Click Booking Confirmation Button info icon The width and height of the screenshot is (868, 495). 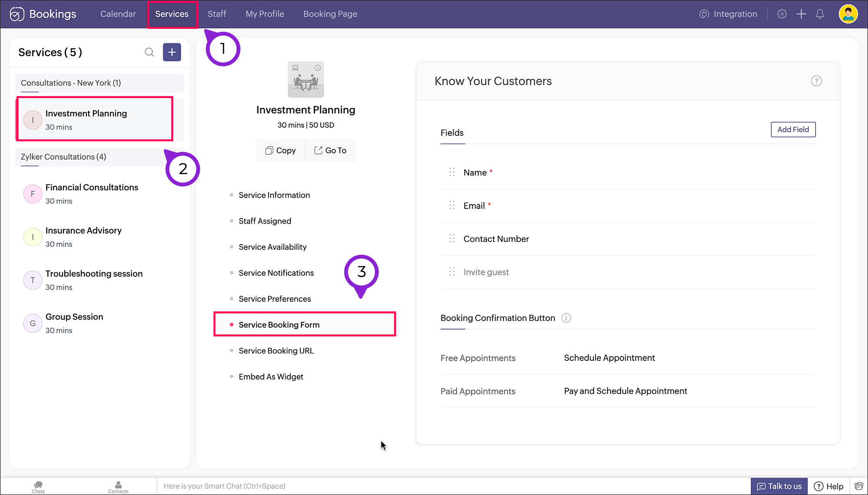coord(566,318)
